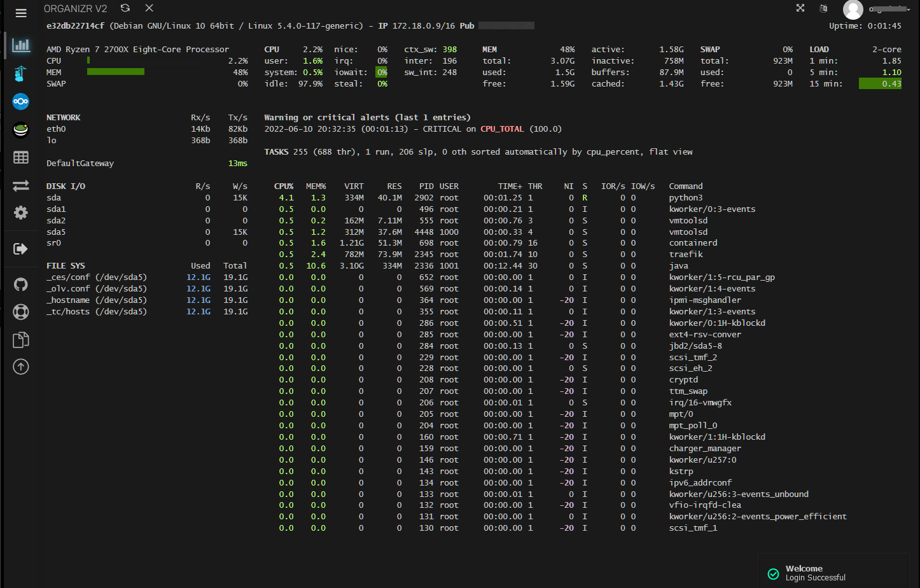The height and width of the screenshot is (588, 920).
Task: Click the java process command
Action: pyautogui.click(x=678, y=266)
